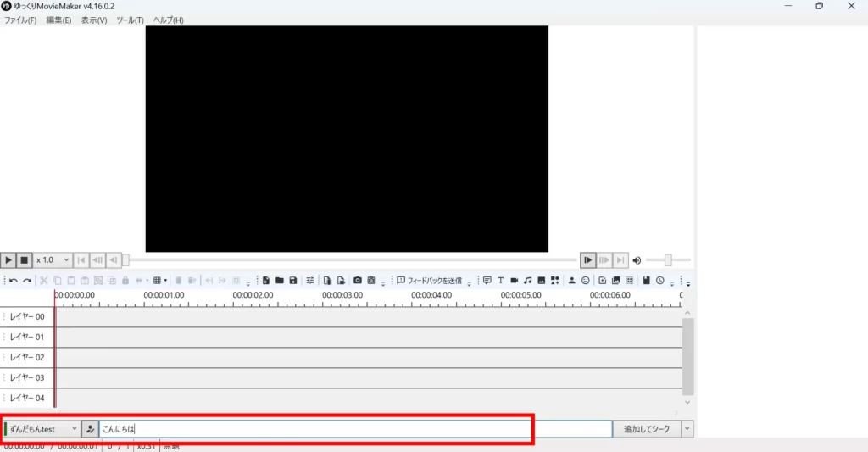This screenshot has height=452, width=868.
Task: Click the layered images gallery icon
Action: pos(615,281)
